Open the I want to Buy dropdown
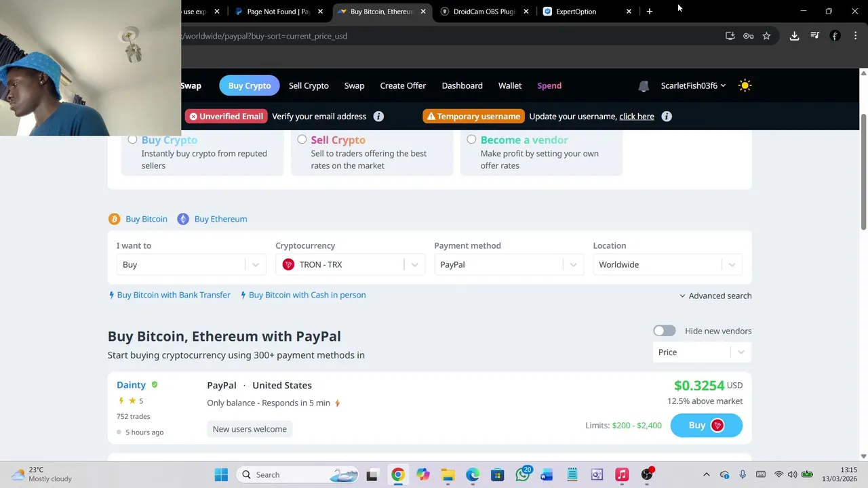The image size is (868, 488). coord(191,264)
